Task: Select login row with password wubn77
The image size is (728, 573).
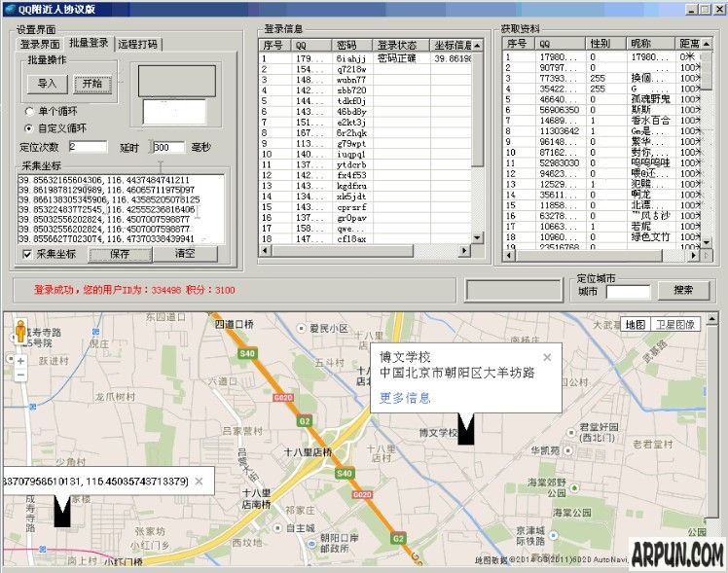Action: tap(365, 80)
